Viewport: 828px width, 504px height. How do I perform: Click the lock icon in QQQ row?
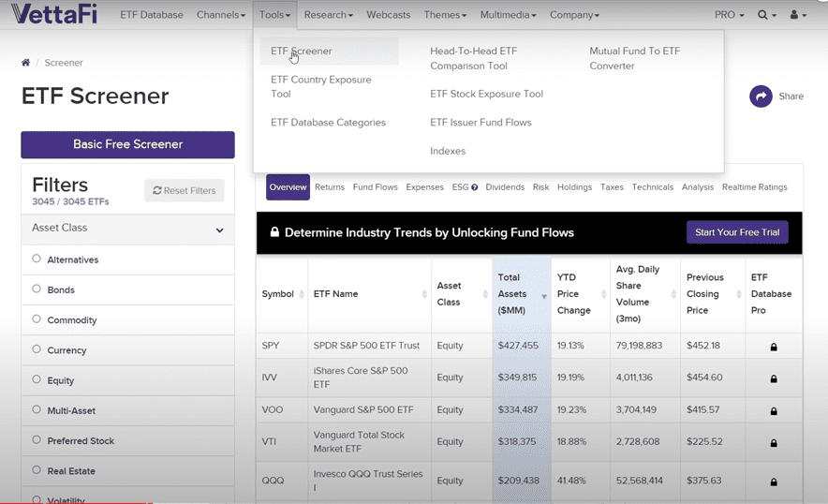pos(774,482)
